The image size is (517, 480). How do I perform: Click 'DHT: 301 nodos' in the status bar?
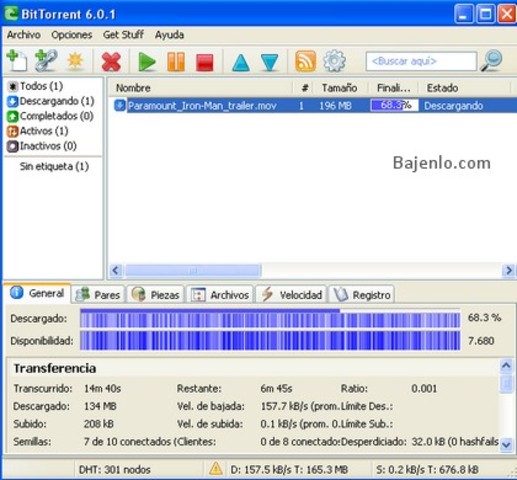pos(115,470)
